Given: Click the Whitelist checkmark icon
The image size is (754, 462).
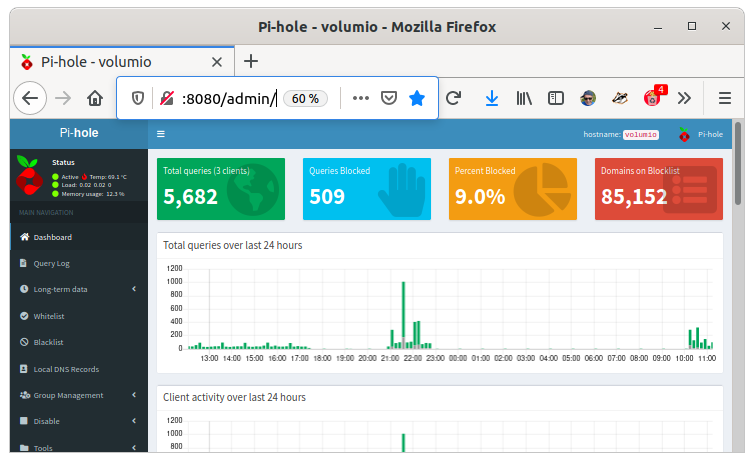Looking at the screenshot, I should click(24, 316).
